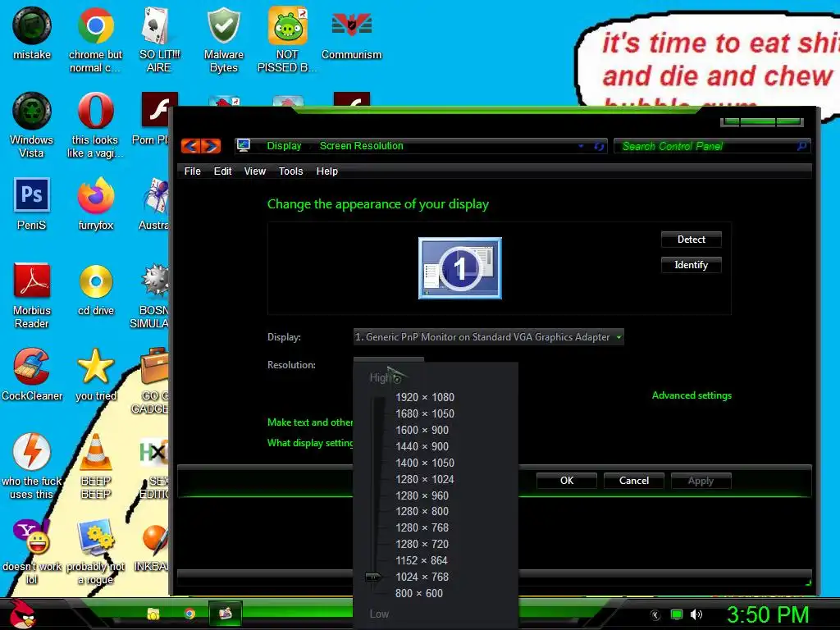Image resolution: width=840 pixels, height=630 pixels.
Task: Open the File menu
Action: tap(192, 171)
